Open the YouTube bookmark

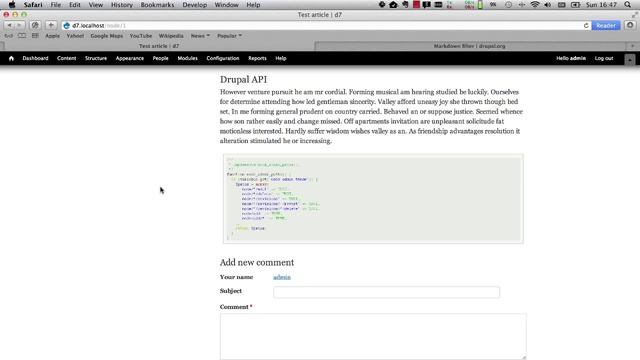[141, 36]
